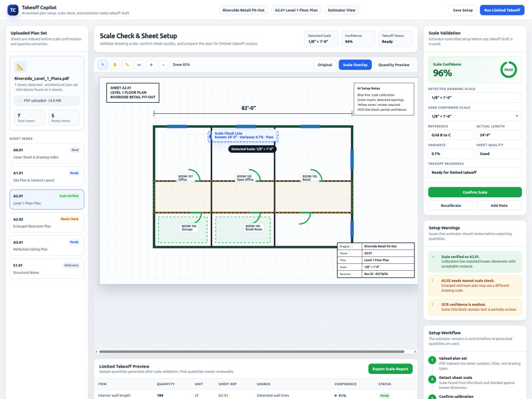Image resolution: width=532 pixels, height=399 pixels.
Task: Click ROOM 102 Open Office label
Action: (x=245, y=178)
